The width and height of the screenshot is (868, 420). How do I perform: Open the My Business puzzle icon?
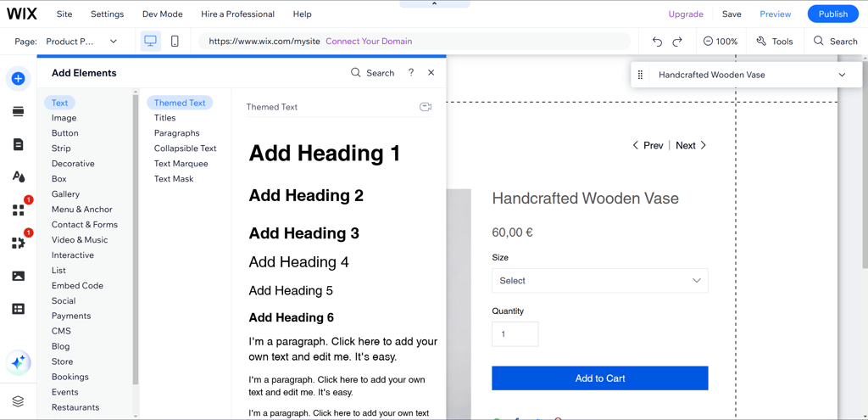point(19,243)
